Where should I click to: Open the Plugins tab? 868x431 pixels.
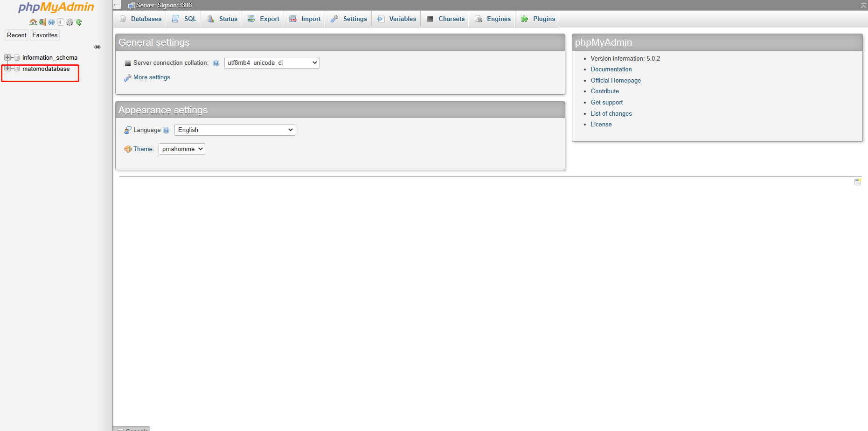(x=538, y=19)
